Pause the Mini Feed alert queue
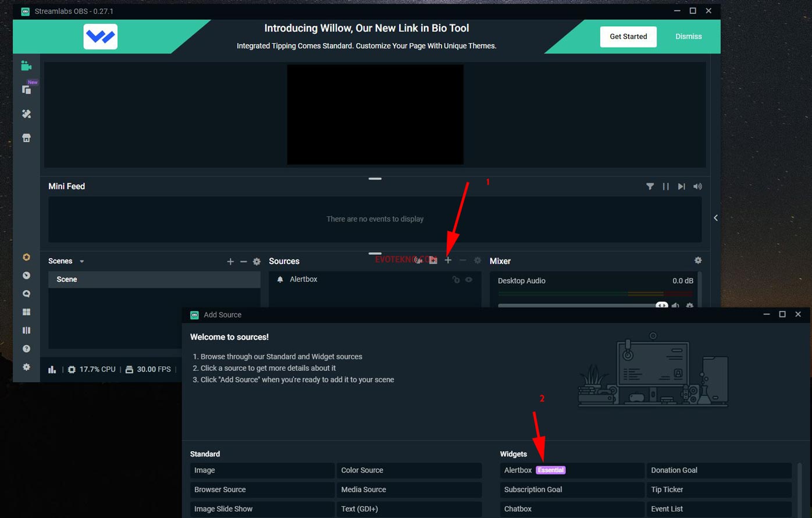The width and height of the screenshot is (812, 518). tap(665, 186)
